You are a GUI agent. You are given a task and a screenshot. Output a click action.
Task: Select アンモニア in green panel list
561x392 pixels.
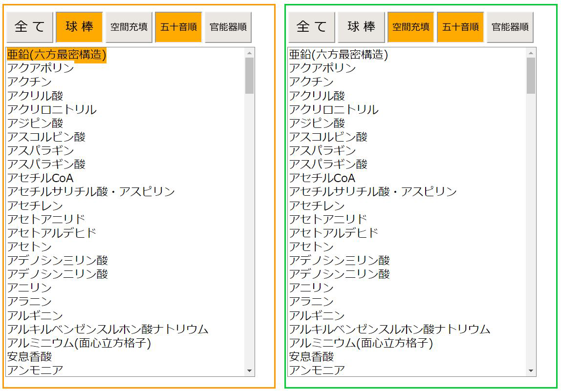(317, 370)
